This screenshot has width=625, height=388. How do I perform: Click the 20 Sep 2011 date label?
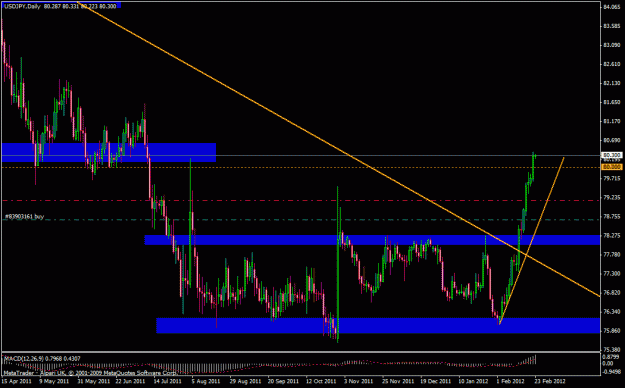tap(282, 381)
